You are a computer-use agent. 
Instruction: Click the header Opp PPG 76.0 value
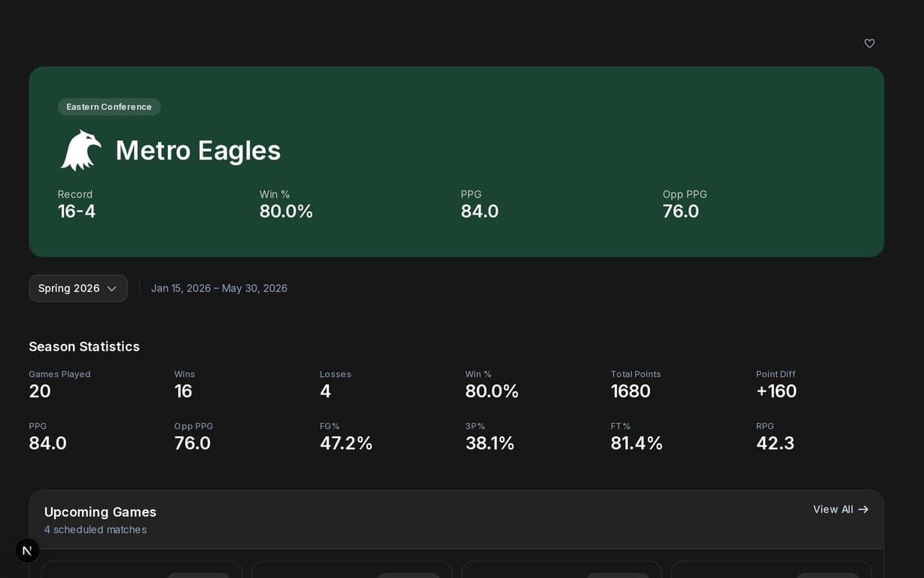(681, 211)
